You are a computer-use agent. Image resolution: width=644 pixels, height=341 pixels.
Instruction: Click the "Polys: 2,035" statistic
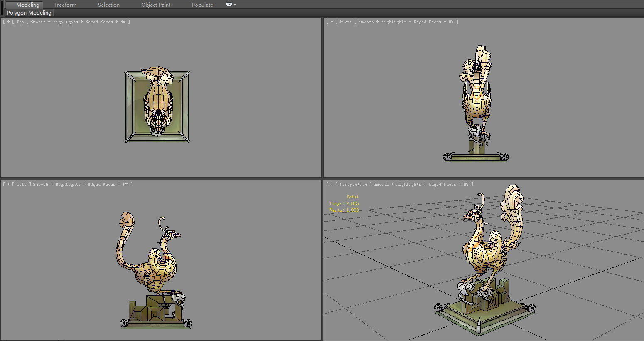click(344, 203)
